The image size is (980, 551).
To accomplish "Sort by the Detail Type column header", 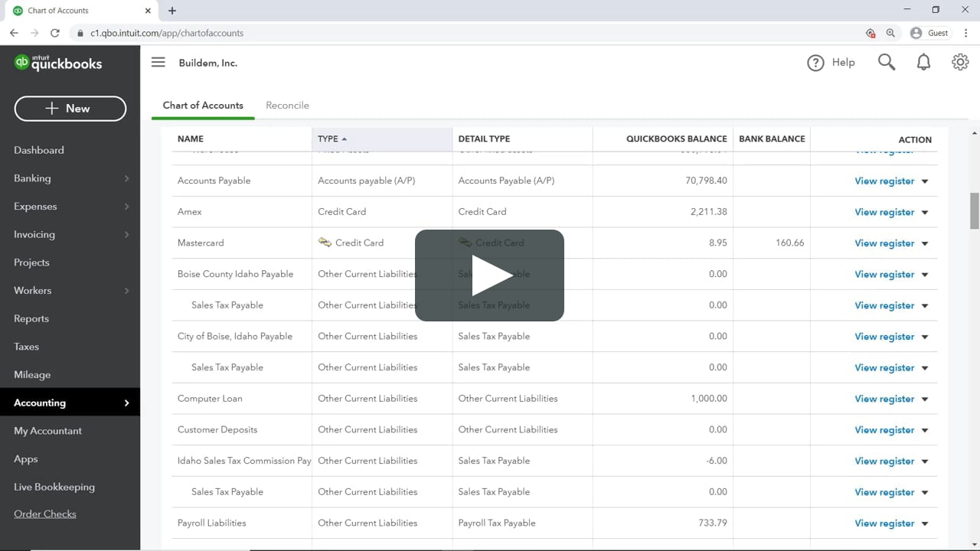I will point(484,139).
